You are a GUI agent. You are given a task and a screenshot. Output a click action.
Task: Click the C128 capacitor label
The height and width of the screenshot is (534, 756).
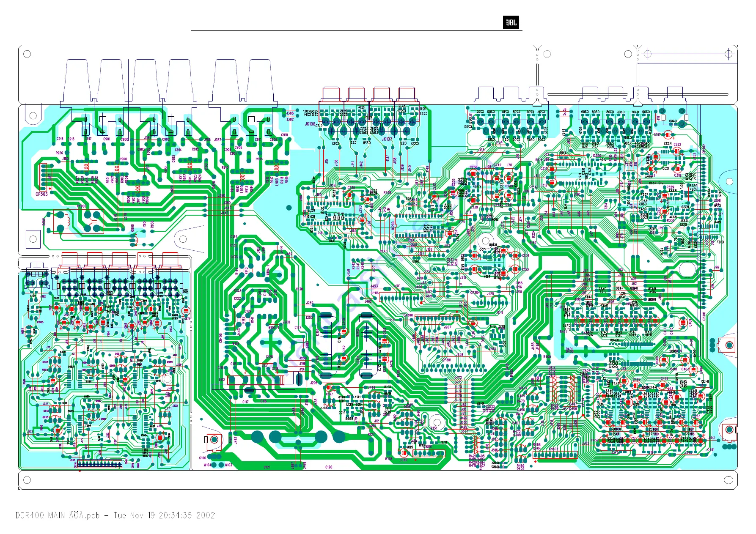[x=269, y=357]
